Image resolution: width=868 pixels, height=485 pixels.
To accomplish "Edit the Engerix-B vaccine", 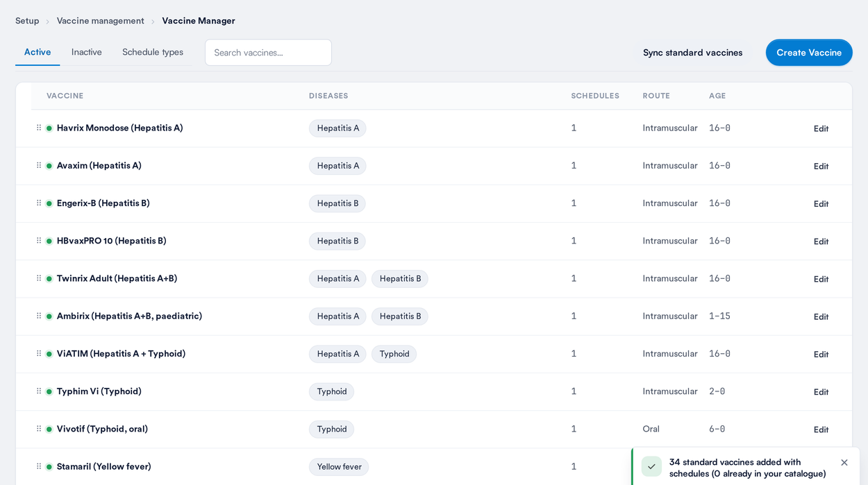I will 821,203.
